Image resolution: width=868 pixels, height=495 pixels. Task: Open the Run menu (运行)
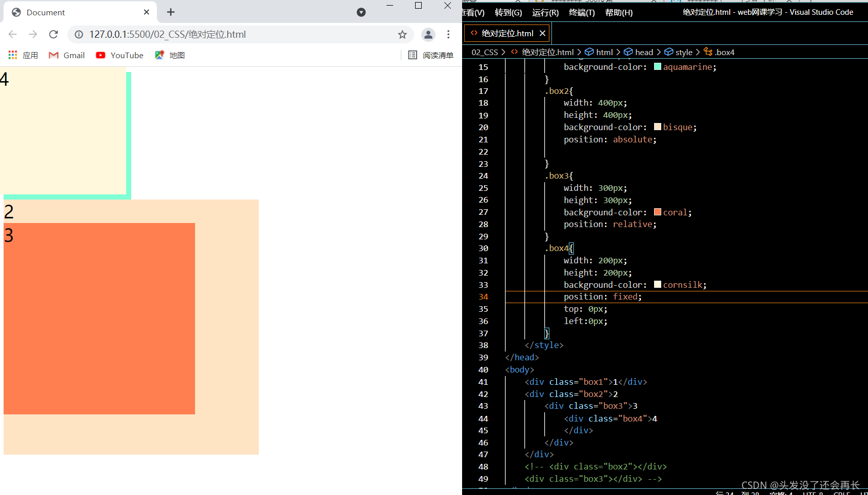[545, 12]
